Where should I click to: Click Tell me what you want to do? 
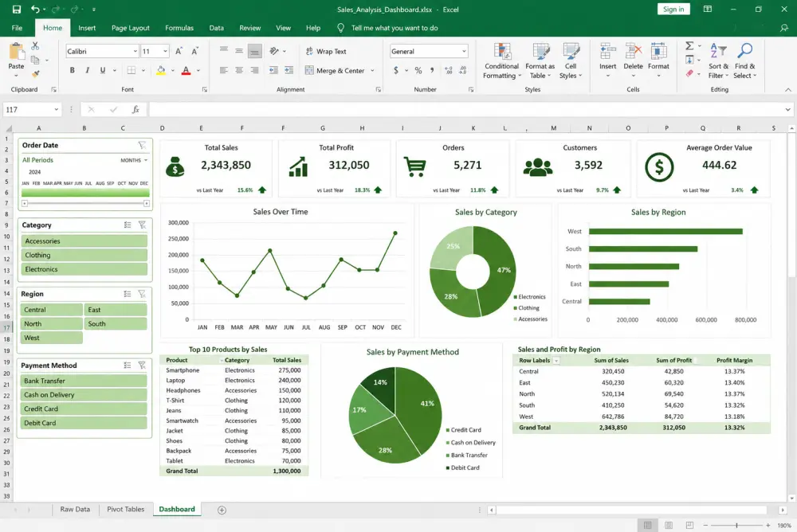[x=395, y=28]
